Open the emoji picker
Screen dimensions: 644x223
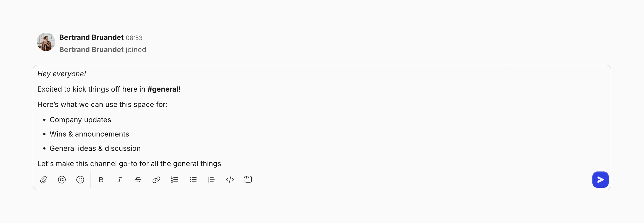coord(80,180)
